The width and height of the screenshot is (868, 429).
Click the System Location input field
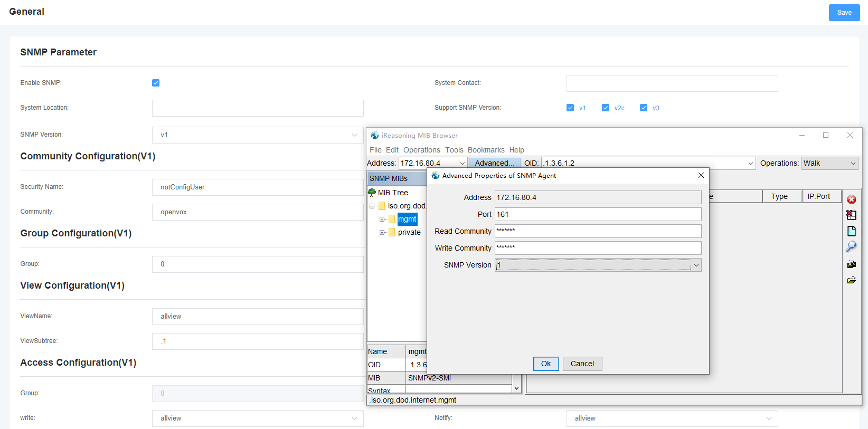click(x=258, y=108)
